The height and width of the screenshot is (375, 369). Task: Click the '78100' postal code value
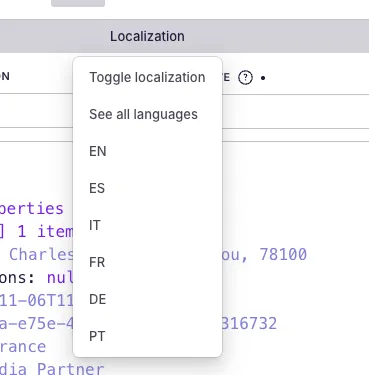coord(283,254)
